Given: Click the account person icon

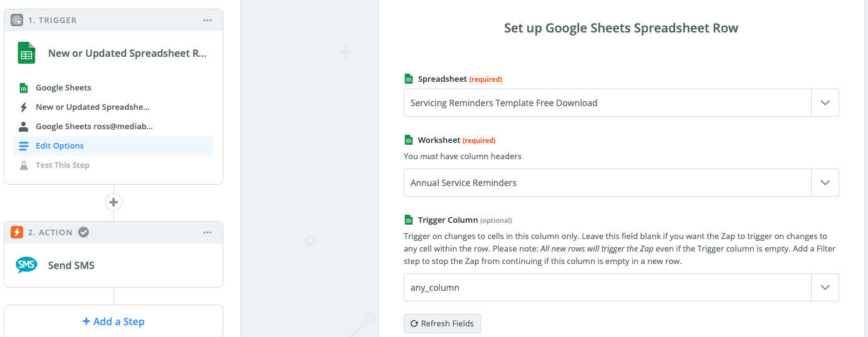Looking at the screenshot, I should pyautogui.click(x=24, y=127).
